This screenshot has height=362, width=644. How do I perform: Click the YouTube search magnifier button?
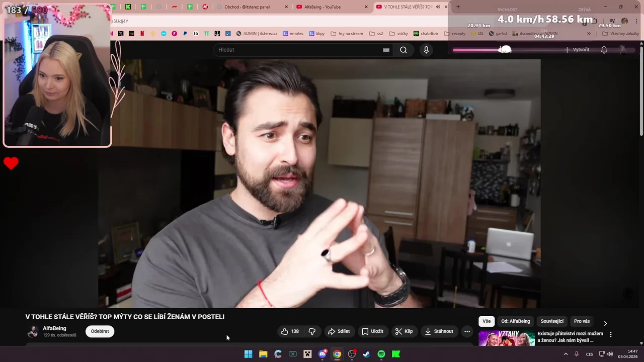404,50
